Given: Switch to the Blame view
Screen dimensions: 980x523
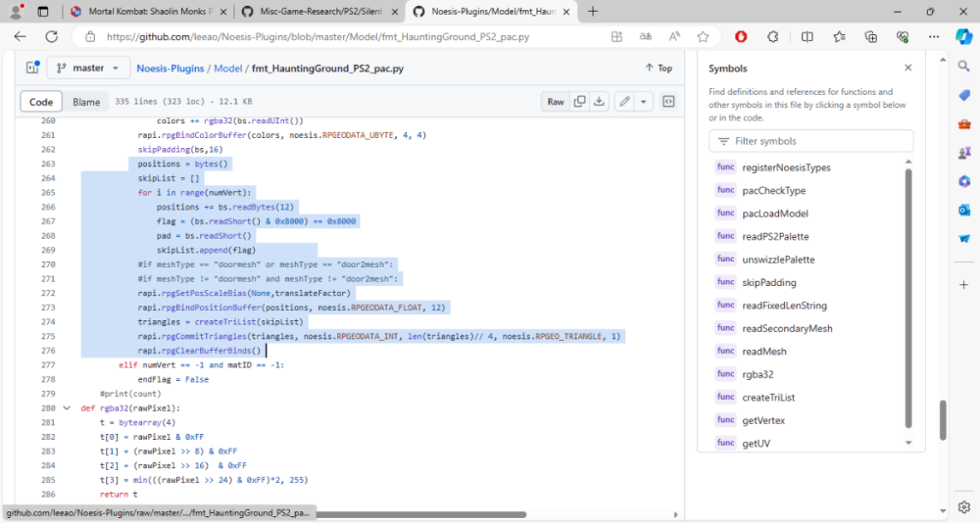Looking at the screenshot, I should coord(86,102).
